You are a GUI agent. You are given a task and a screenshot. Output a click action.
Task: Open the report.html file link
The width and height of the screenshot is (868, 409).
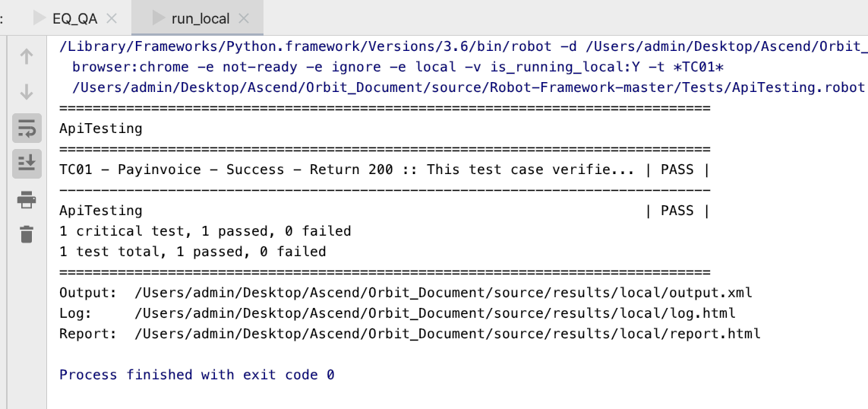pos(447,333)
